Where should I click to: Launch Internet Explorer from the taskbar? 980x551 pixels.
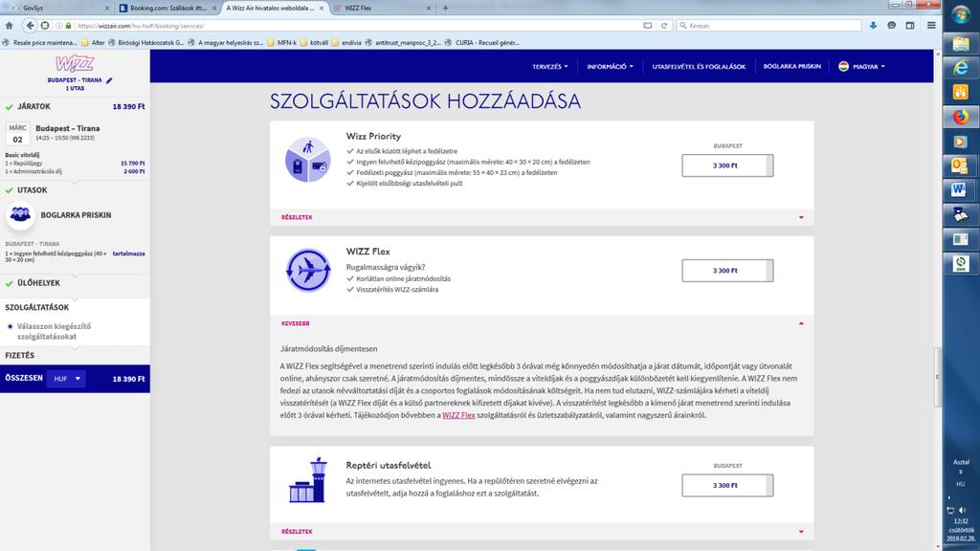pyautogui.click(x=961, y=68)
